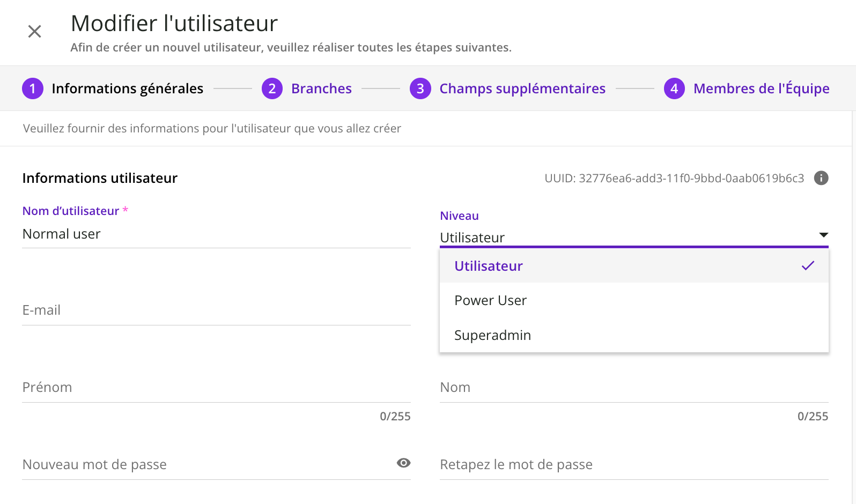Toggle password visibility eye icon
The image size is (856, 504).
[x=403, y=463]
